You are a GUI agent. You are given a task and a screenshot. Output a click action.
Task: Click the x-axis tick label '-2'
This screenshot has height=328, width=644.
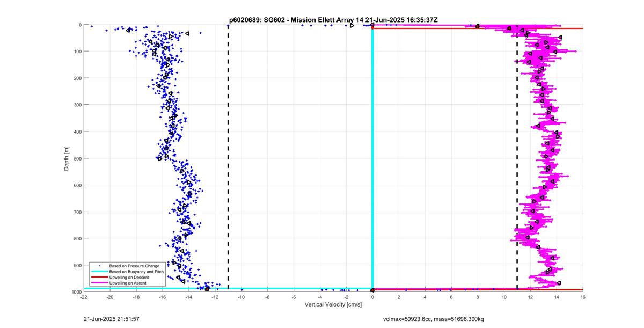(x=346, y=297)
